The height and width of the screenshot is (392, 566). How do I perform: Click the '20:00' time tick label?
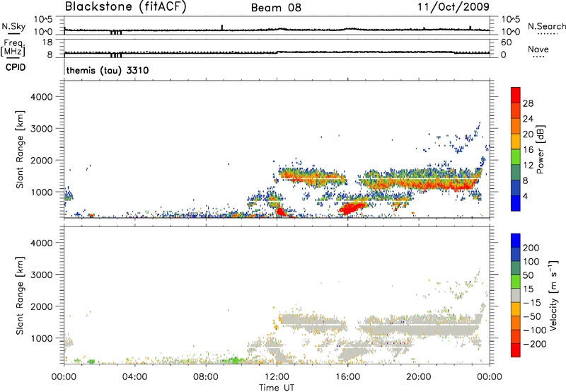point(419,377)
